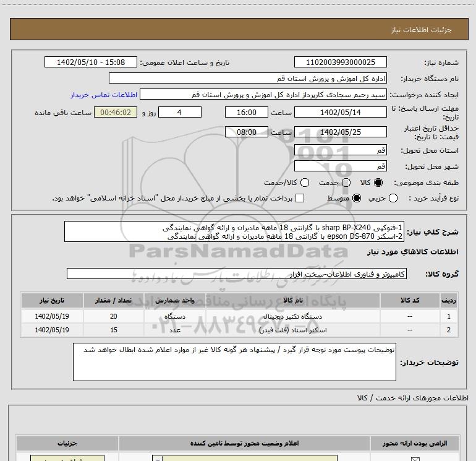Click the buyer notes text area
Screen dimensions: 476x461
pos(234,362)
